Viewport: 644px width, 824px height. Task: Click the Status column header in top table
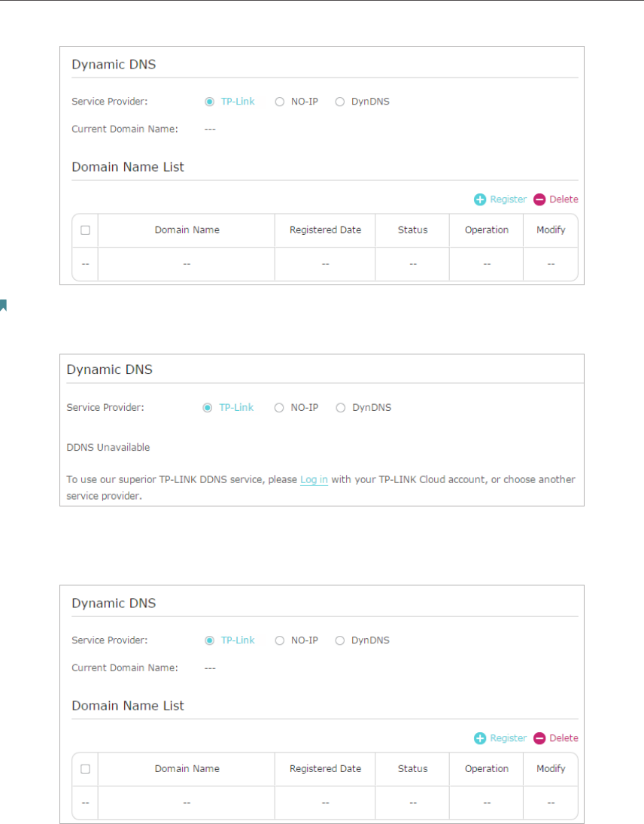pos(412,230)
